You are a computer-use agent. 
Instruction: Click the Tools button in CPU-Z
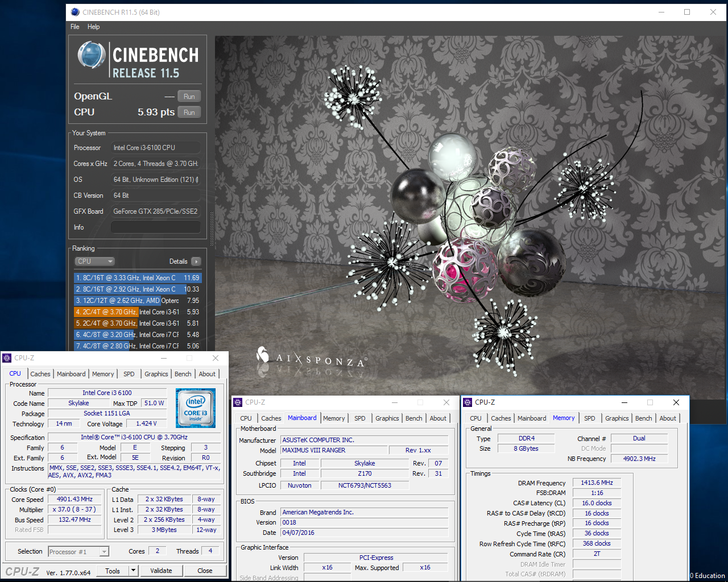(113, 571)
